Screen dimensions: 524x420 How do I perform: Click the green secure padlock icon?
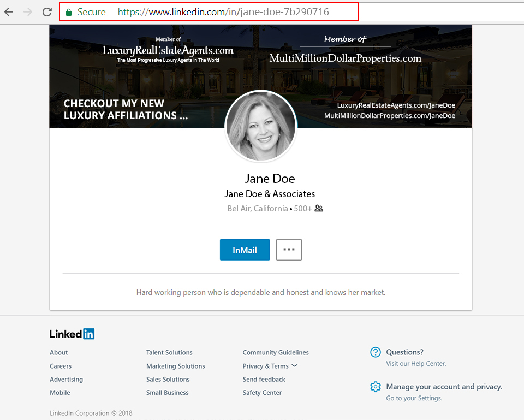69,13
